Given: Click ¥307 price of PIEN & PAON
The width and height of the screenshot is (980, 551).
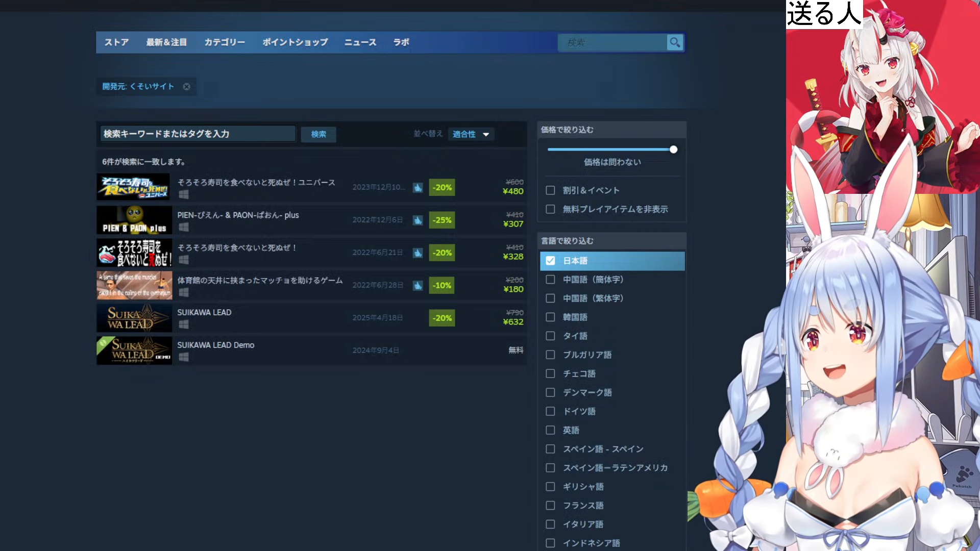Looking at the screenshot, I should pyautogui.click(x=513, y=224).
